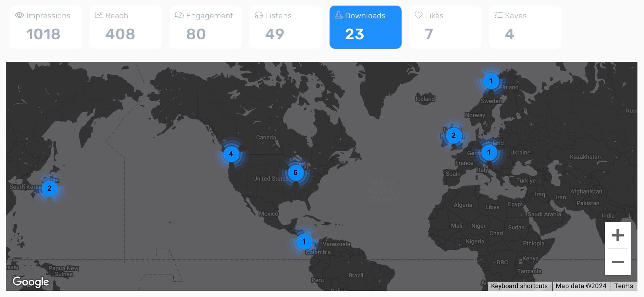Open Keyboard shortcuts on the map
The width and height of the screenshot is (644, 297).
(x=519, y=286)
